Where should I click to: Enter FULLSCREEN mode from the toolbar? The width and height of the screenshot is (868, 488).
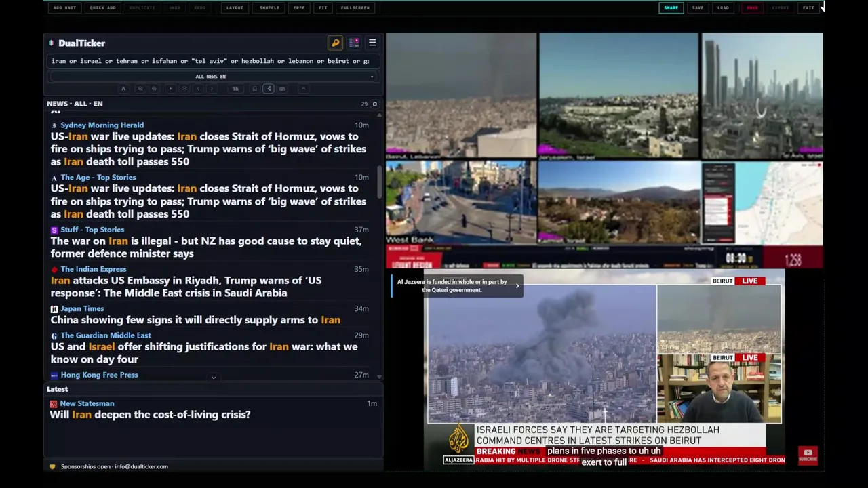coord(355,8)
